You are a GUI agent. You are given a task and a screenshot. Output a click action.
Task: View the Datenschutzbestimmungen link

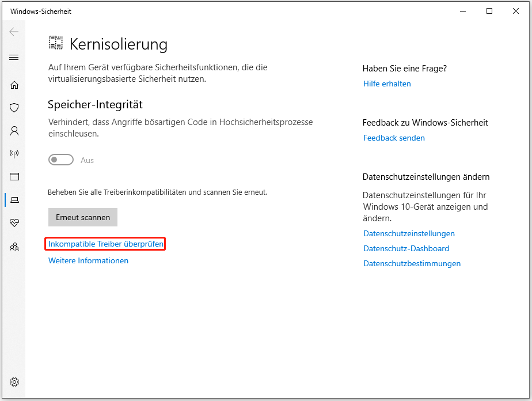[412, 263]
